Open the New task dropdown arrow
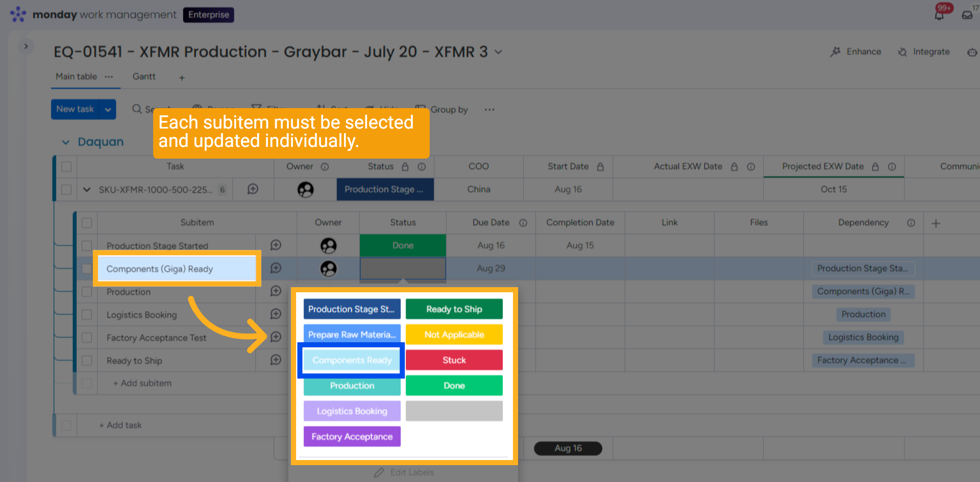This screenshot has width=980, height=482. pos(108,109)
